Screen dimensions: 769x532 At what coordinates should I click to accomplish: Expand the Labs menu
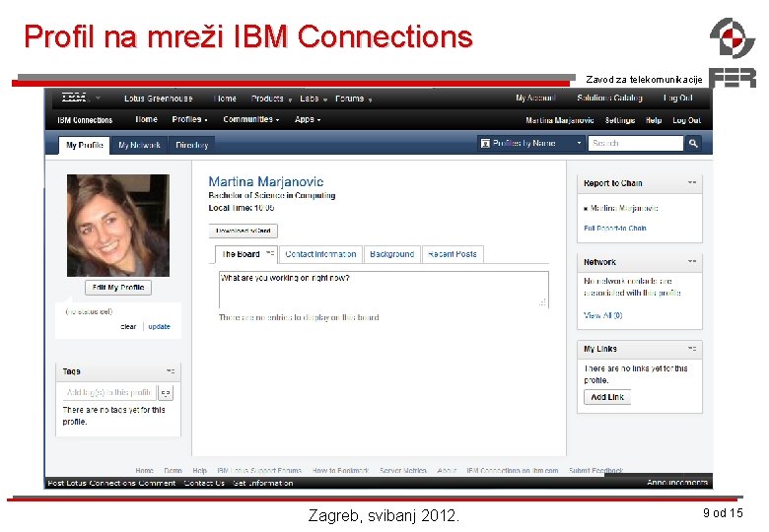[314, 99]
